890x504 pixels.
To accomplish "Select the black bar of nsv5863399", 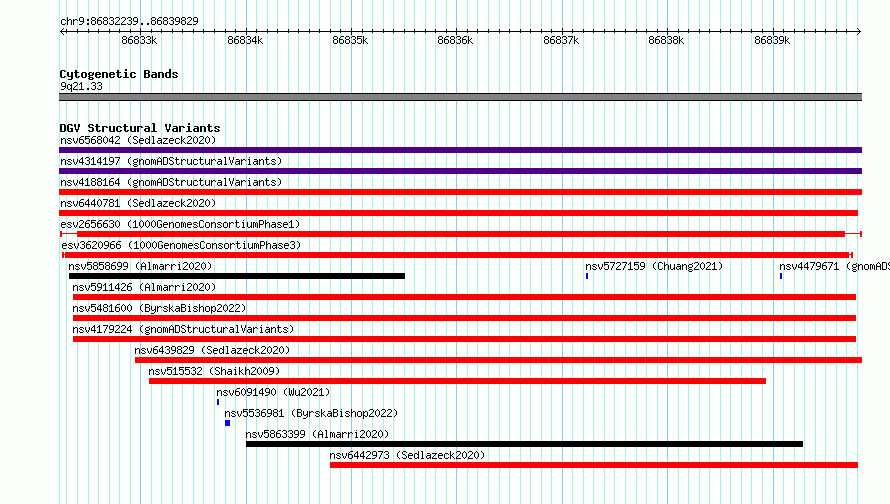I will 524,444.
